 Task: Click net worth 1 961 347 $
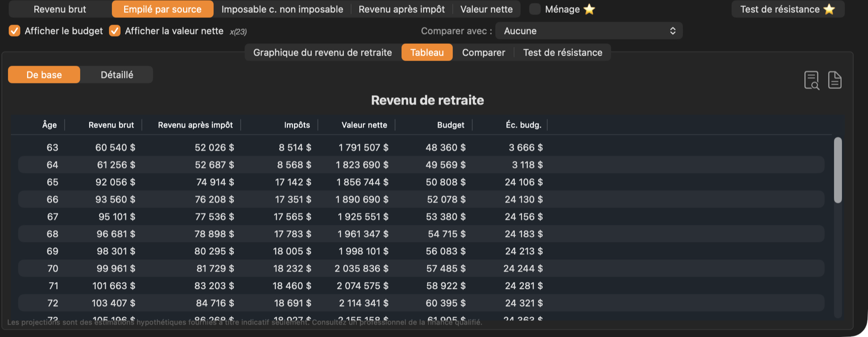(363, 234)
